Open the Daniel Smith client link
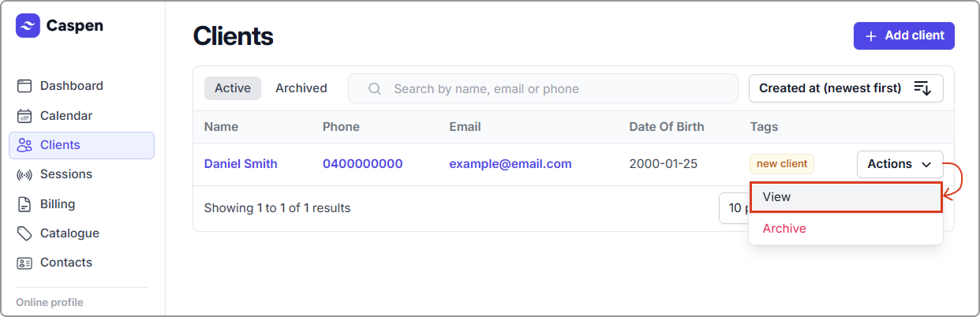Viewport: 980px width, 317px height. click(x=241, y=164)
